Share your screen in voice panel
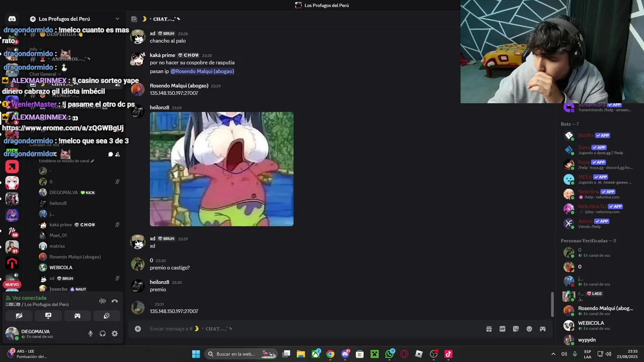 pos(48,316)
